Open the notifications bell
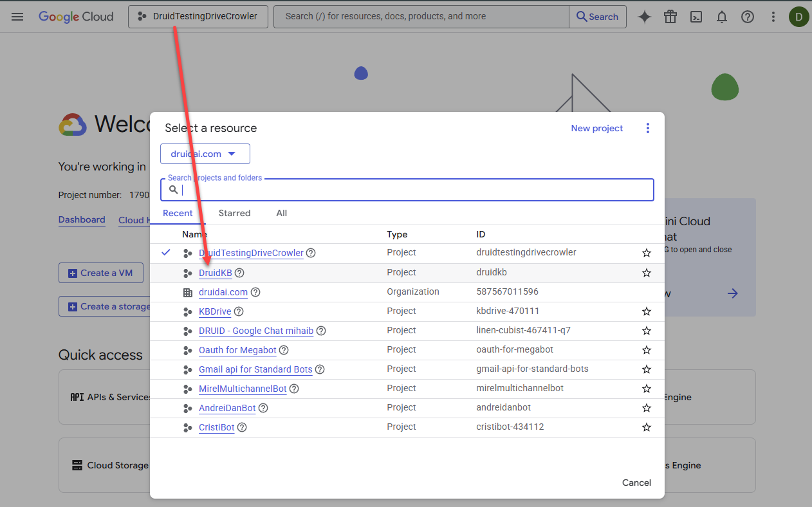Viewport: 812px width, 507px height. tap(722, 17)
